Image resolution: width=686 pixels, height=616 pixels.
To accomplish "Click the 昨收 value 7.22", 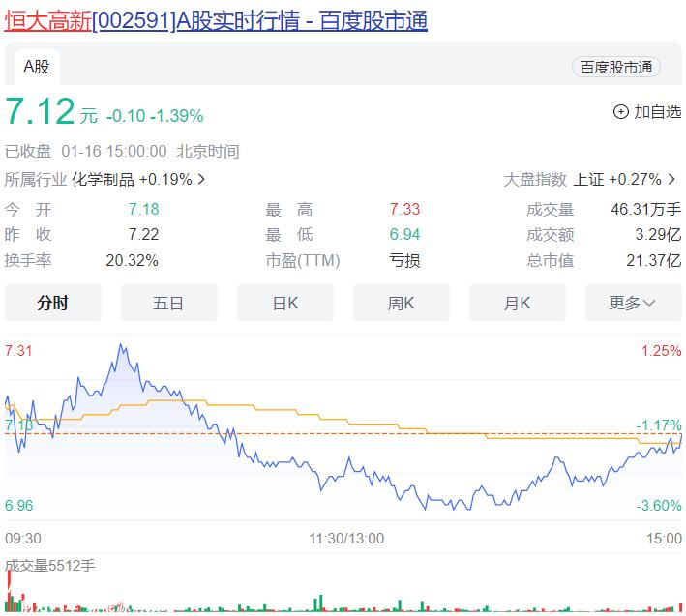I will pos(143,235).
